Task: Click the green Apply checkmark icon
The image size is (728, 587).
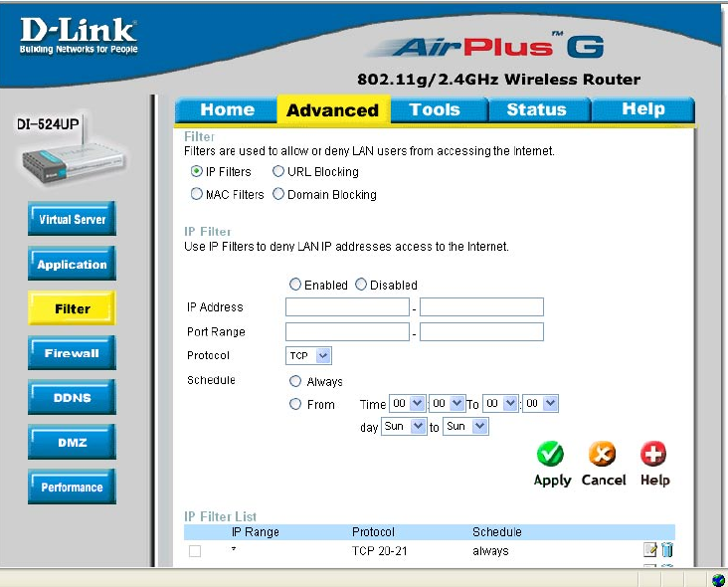Action: (x=551, y=454)
